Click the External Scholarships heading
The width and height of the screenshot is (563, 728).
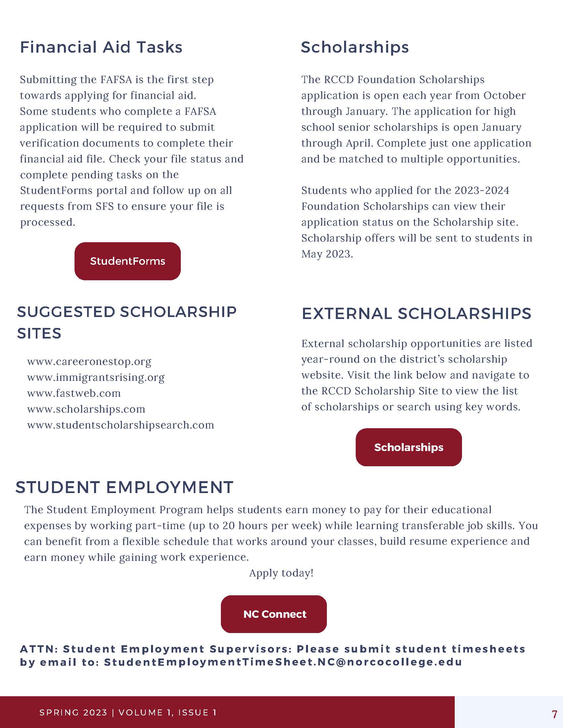coord(417,314)
